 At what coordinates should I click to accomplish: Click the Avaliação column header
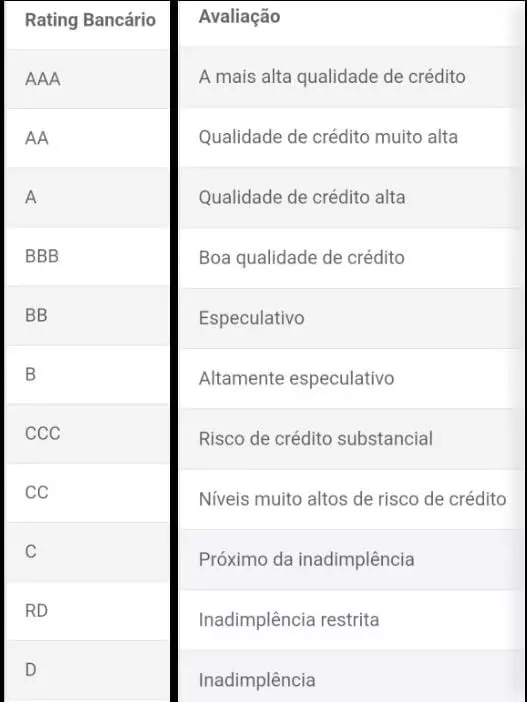[x=240, y=17]
